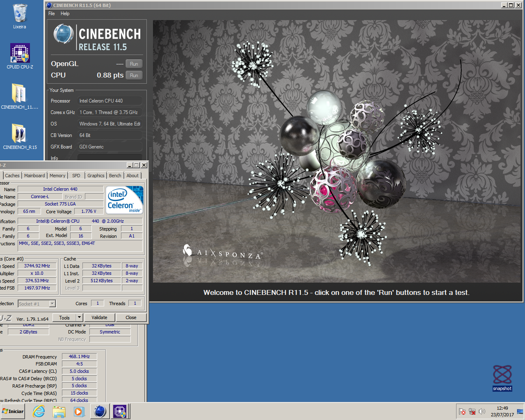This screenshot has width=525, height=420.
Task: Click the Tools button in CPU-Z
Action: click(x=64, y=317)
